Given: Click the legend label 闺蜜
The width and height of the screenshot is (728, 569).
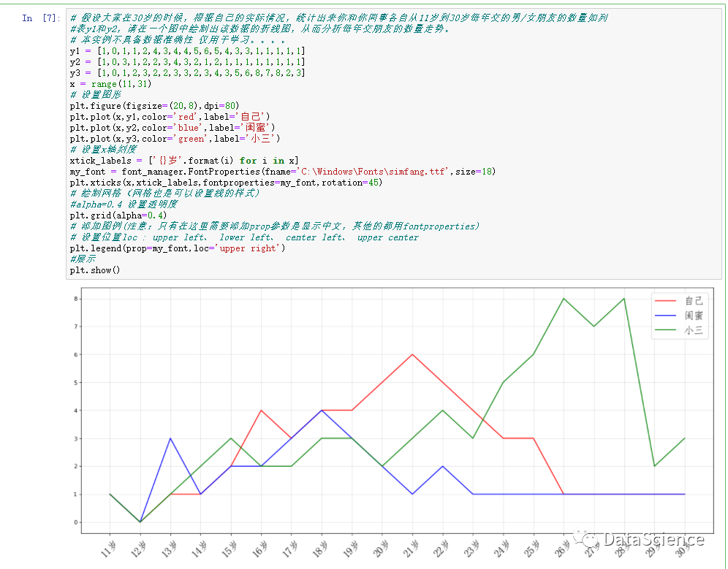Looking at the screenshot, I should tap(694, 316).
